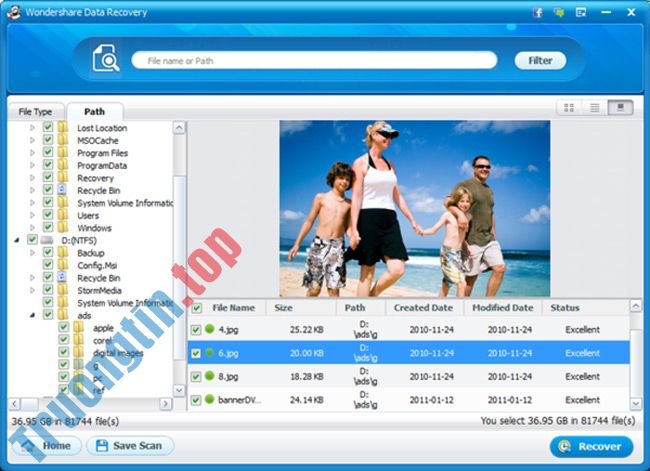Expand the Lost Location node
This screenshot has width=650, height=471.
[x=32, y=128]
